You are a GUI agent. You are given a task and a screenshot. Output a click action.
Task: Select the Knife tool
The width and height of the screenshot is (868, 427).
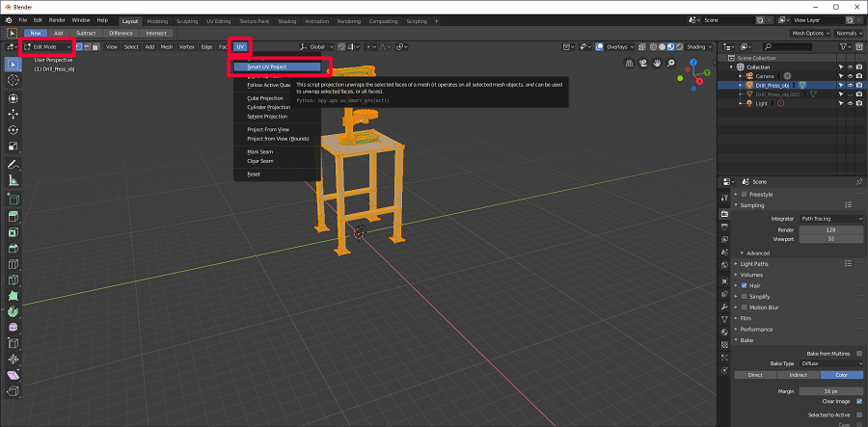pos(14,280)
